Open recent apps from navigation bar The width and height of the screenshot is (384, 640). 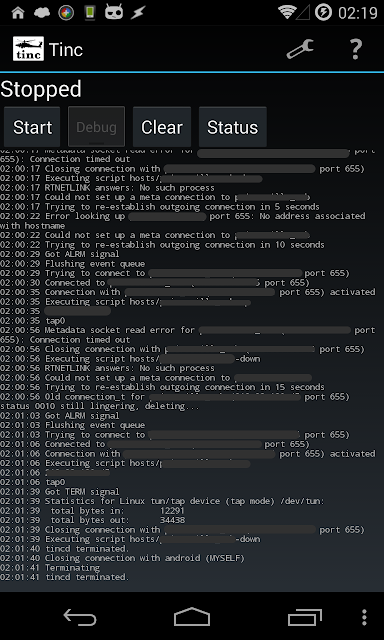pos(304,617)
